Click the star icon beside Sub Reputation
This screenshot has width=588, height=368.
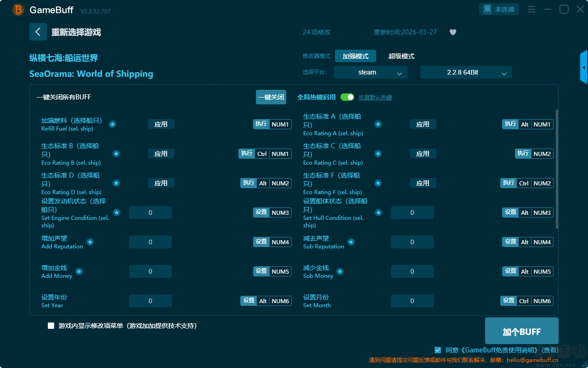351,242
